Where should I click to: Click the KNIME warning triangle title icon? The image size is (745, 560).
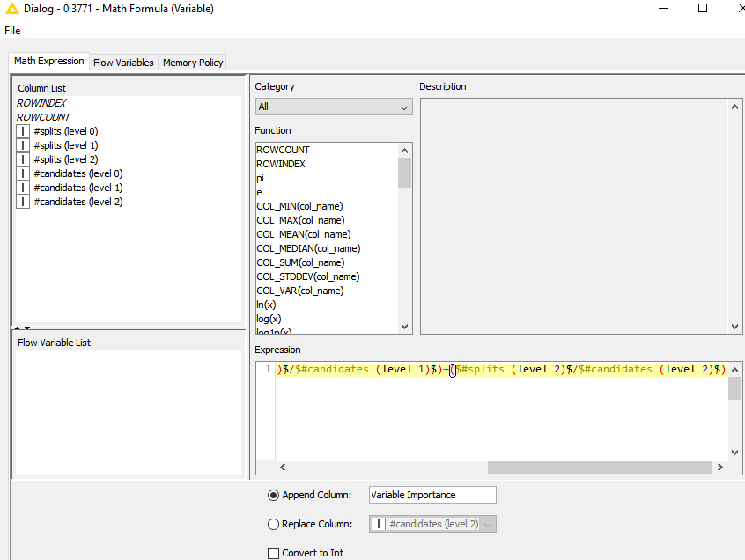coord(11,9)
